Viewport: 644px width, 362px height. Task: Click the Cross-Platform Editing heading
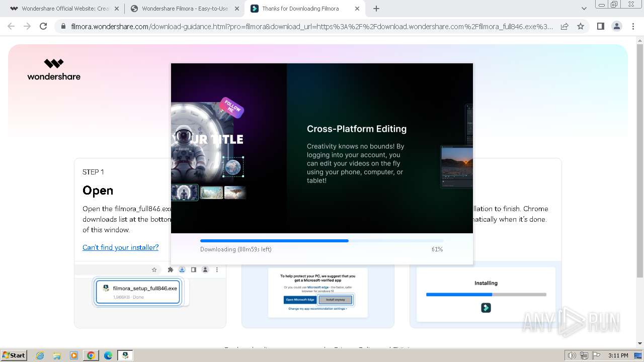point(357,129)
